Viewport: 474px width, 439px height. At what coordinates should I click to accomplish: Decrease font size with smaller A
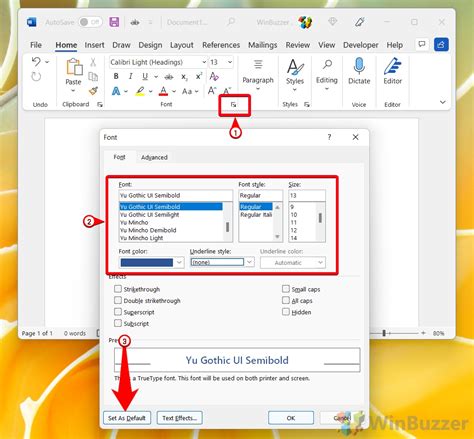pos(227,91)
